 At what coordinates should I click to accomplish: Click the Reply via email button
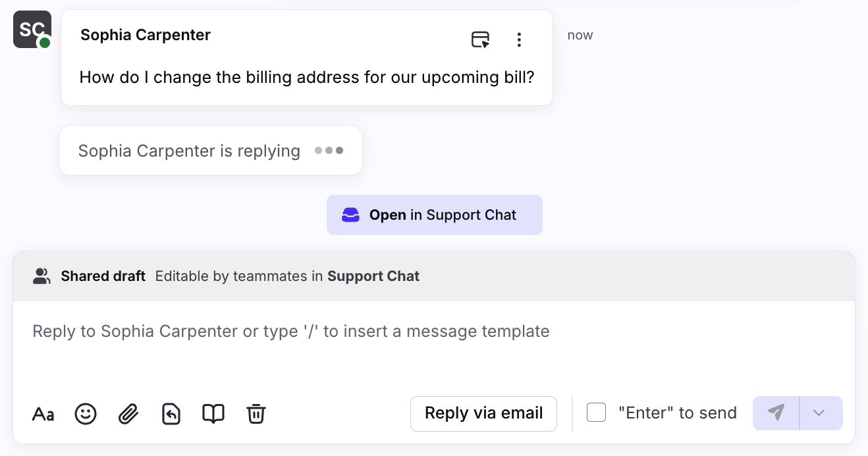(x=483, y=413)
